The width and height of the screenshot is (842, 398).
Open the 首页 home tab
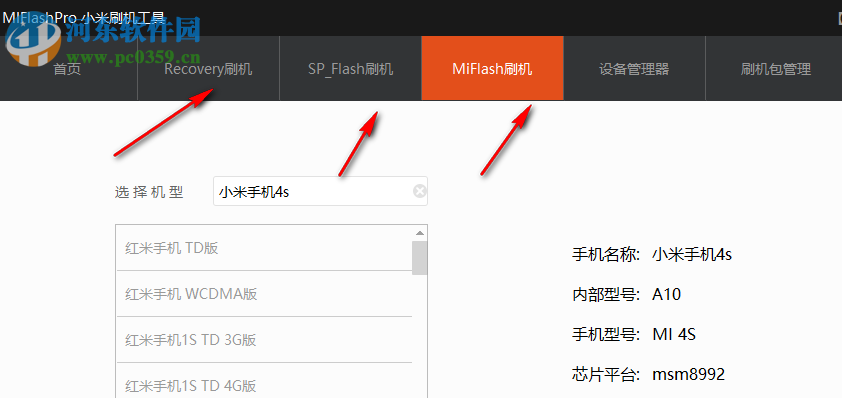point(68,68)
